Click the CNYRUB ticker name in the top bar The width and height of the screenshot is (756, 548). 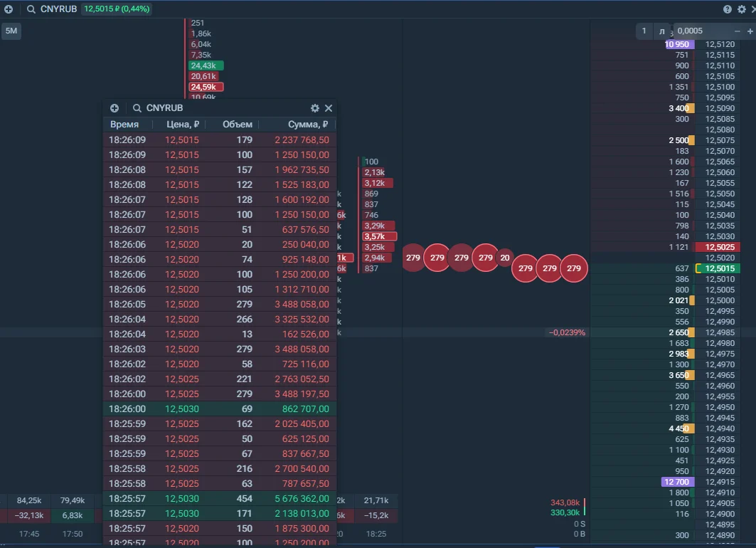click(x=58, y=9)
